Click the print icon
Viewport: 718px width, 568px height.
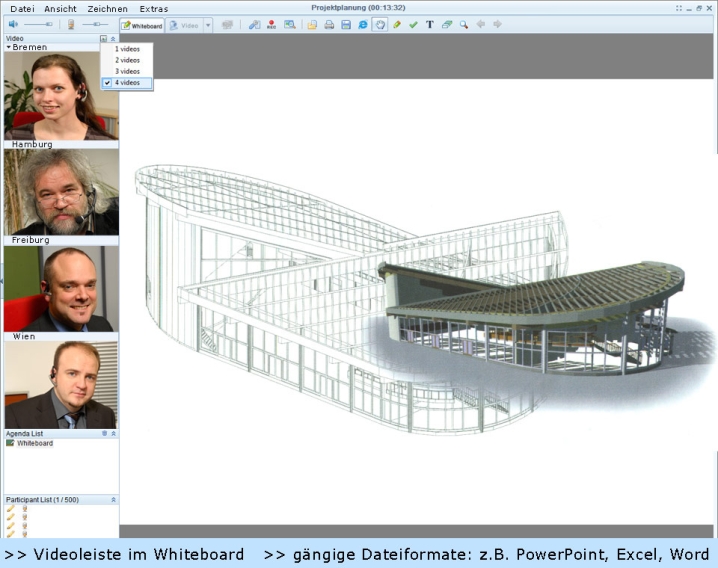click(x=329, y=25)
